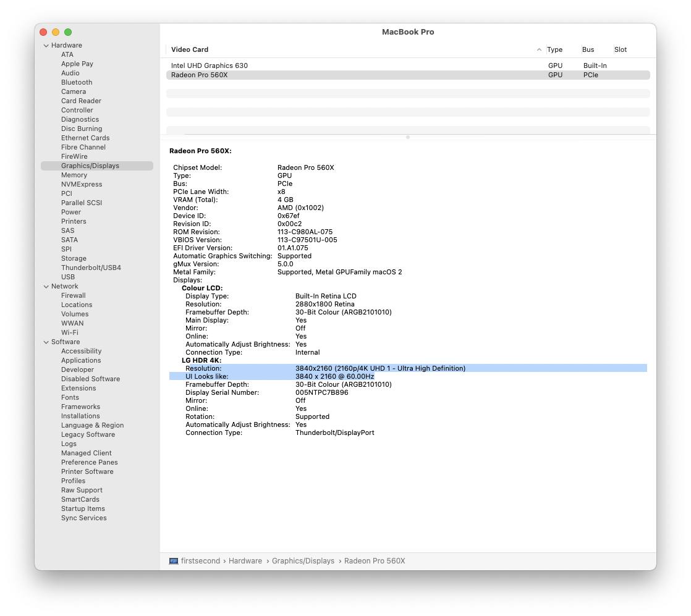Select Apple Pay in the sidebar
Image resolution: width=691 pixels, height=616 pixels.
tap(77, 64)
